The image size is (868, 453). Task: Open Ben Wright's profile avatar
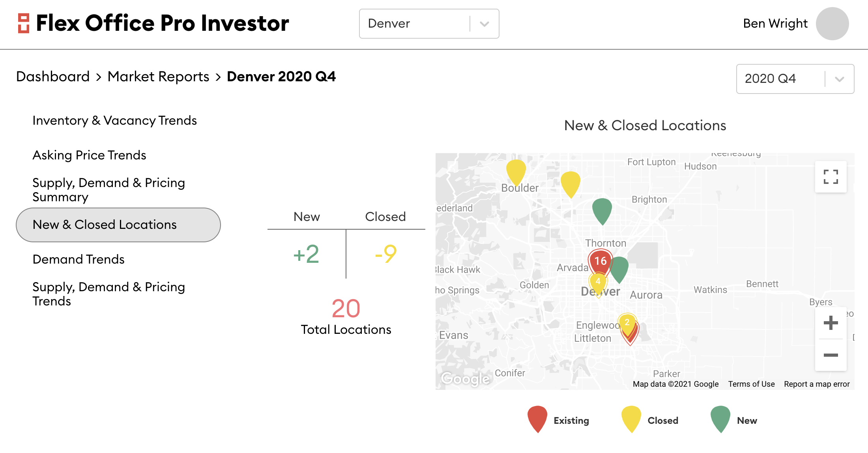[832, 24]
